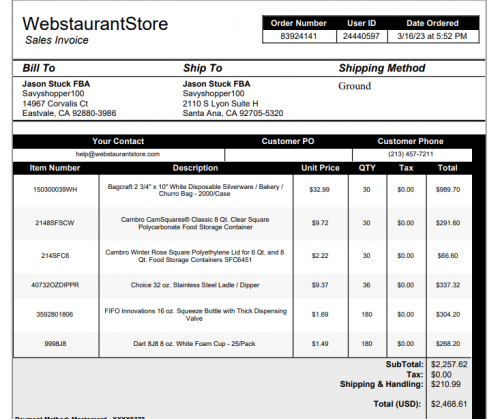This screenshot has width=500, height=419.
Task: Click Shipping & Handling amount $210.99
Action: tap(446, 384)
